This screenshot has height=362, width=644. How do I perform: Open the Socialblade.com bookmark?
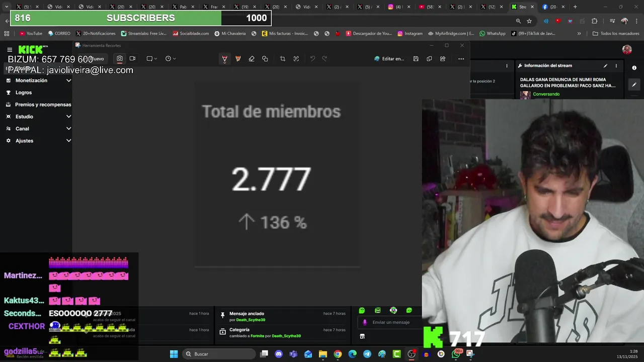click(x=191, y=34)
